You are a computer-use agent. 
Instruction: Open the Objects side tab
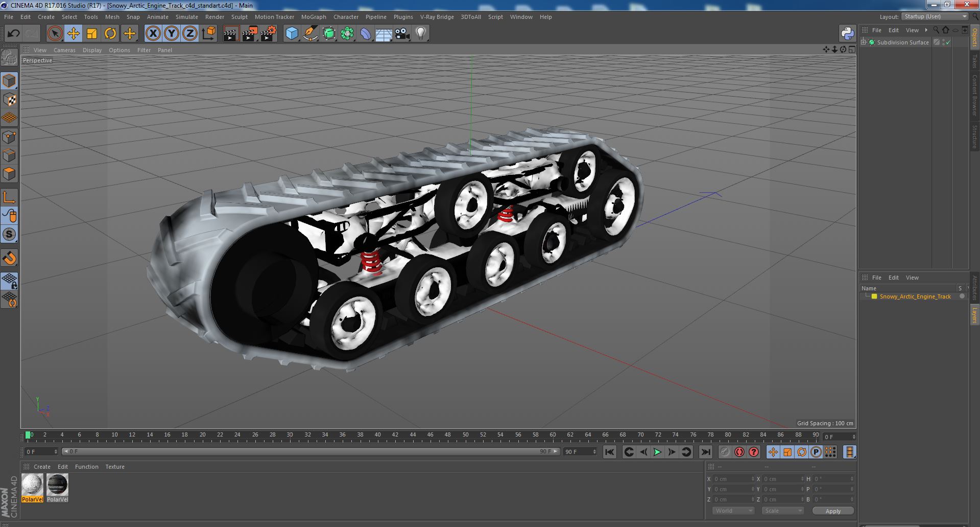(x=974, y=37)
